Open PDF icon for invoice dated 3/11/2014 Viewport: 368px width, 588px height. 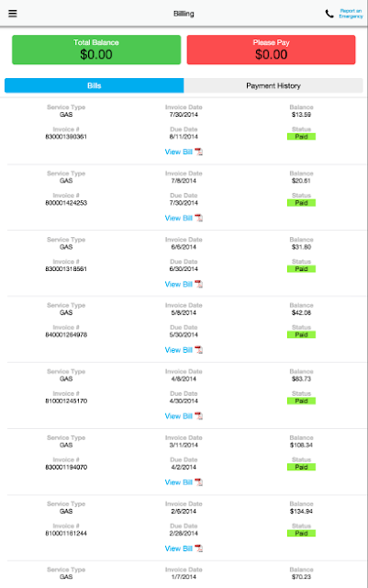pyautogui.click(x=198, y=482)
